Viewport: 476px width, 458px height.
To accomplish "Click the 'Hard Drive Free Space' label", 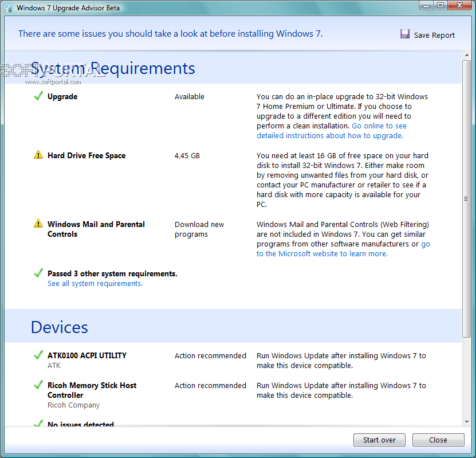I will click(x=86, y=155).
